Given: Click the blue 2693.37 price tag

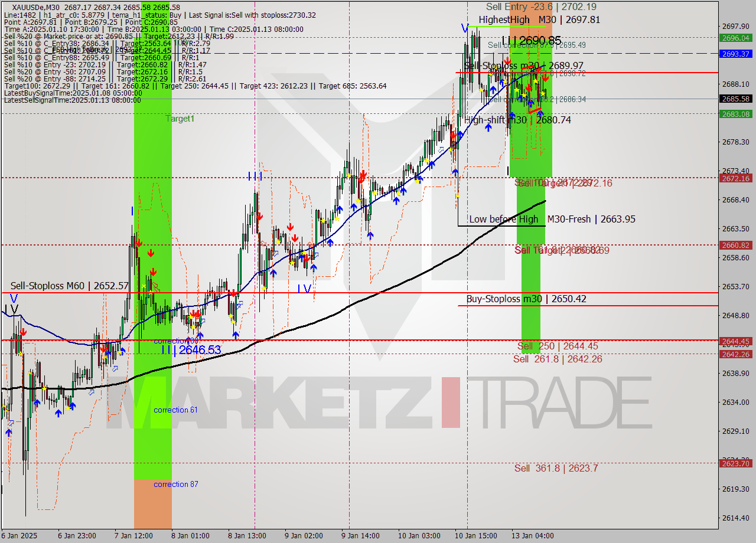Looking at the screenshot, I should click(735, 53).
